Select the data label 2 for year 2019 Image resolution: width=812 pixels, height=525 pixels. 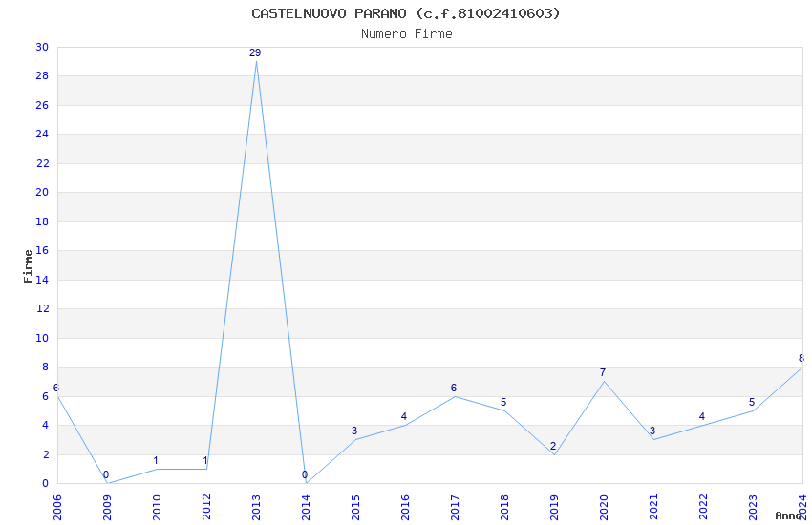point(553,446)
